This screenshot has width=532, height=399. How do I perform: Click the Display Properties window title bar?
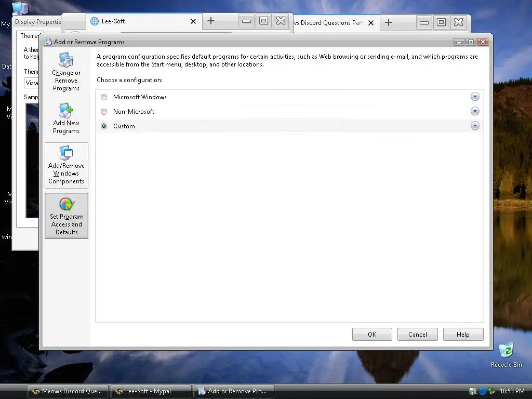click(37, 22)
